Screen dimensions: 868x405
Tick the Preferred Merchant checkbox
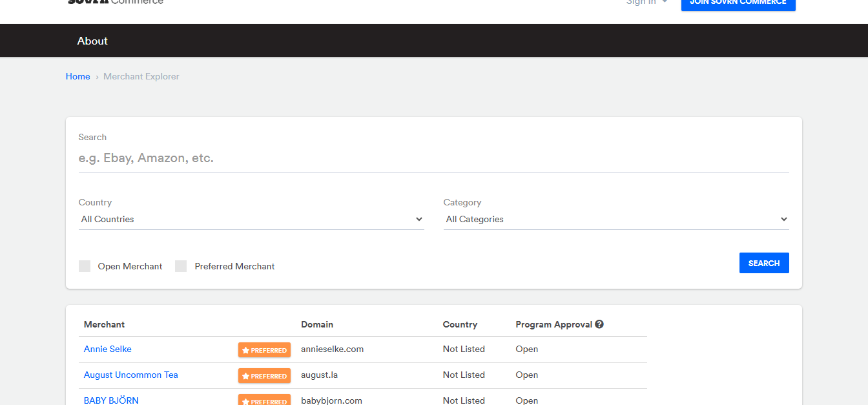tap(181, 266)
